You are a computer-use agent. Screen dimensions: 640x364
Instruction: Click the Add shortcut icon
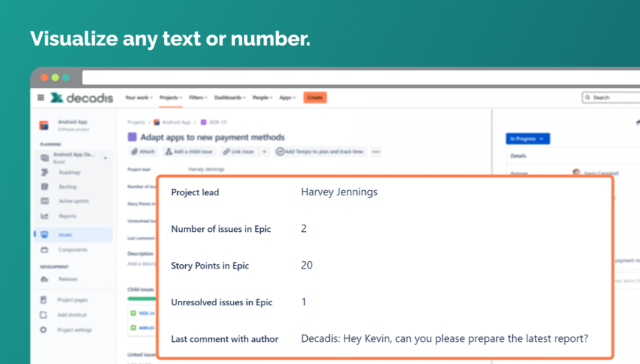click(x=43, y=315)
